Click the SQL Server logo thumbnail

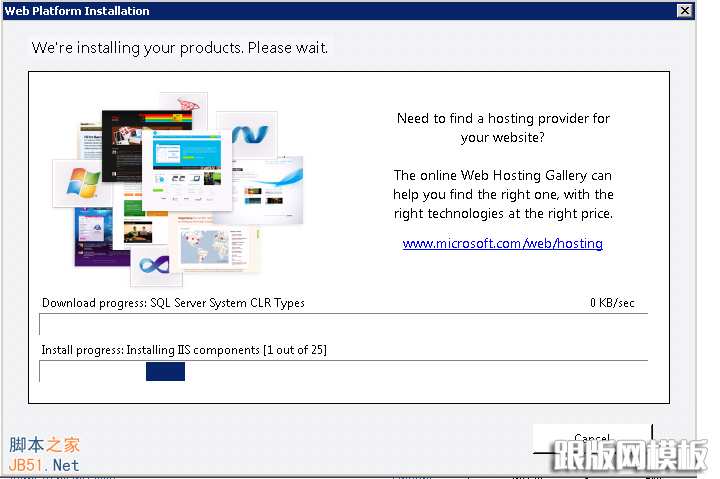[187, 104]
